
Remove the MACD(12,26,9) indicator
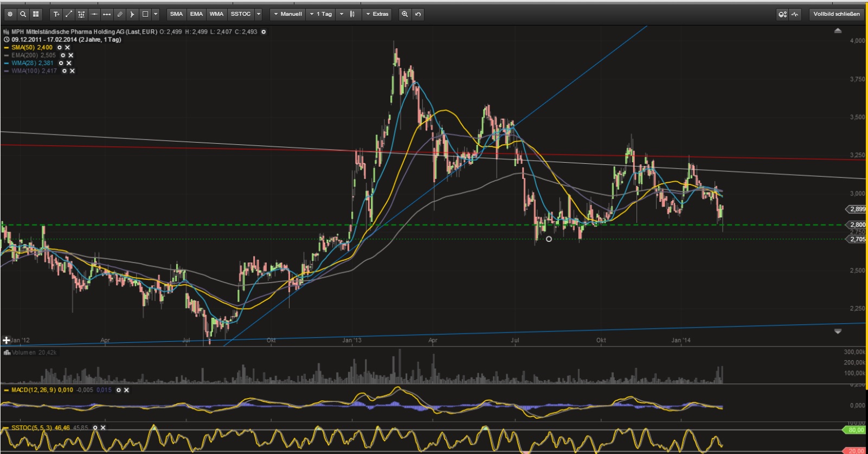point(127,390)
